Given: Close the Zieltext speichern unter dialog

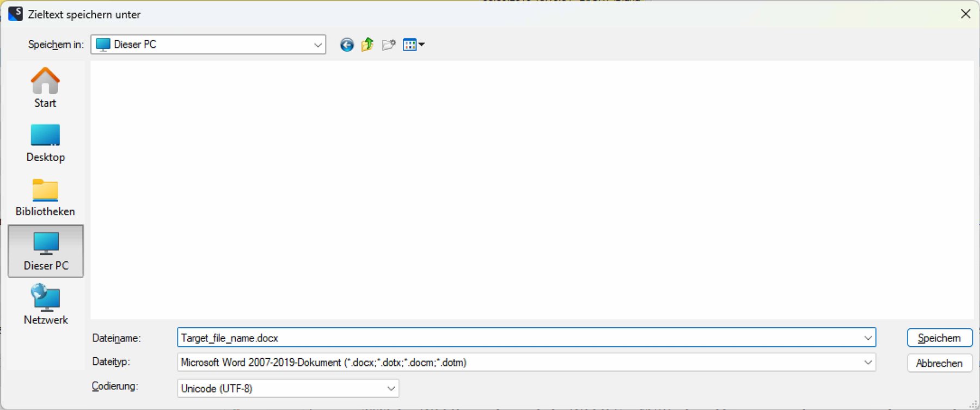Looking at the screenshot, I should pyautogui.click(x=965, y=14).
